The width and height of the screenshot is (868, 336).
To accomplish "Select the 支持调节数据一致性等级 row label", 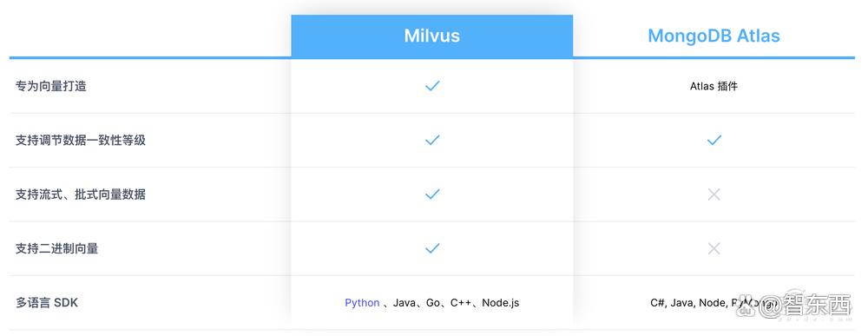I will (x=80, y=140).
